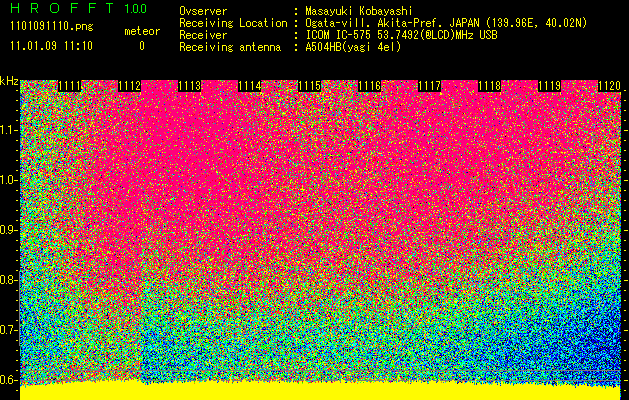Click the Receiving antenna label

pos(230,47)
